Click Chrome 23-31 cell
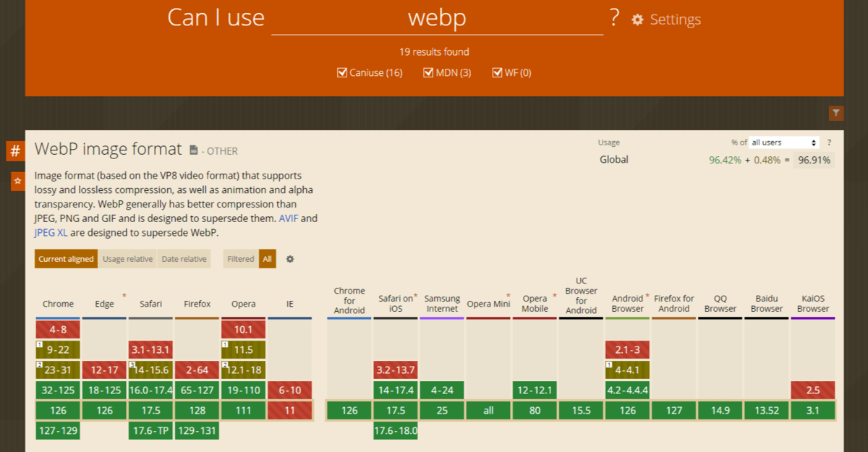 (x=59, y=370)
